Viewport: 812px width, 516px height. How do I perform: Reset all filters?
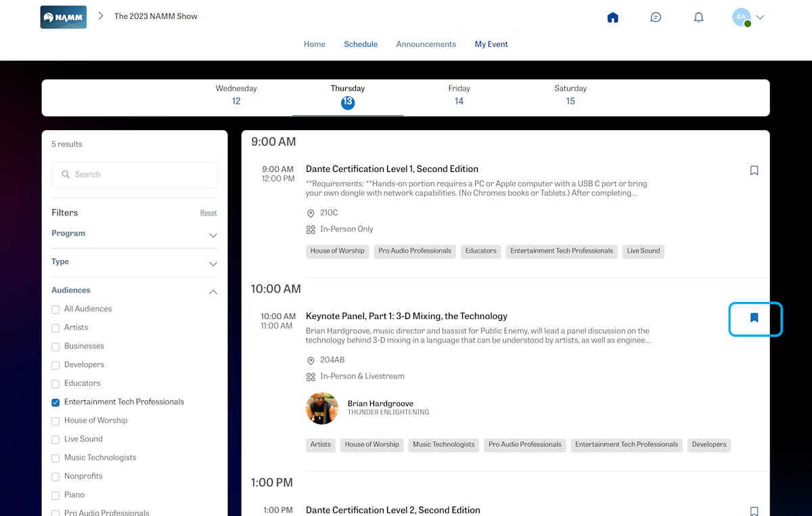[208, 212]
